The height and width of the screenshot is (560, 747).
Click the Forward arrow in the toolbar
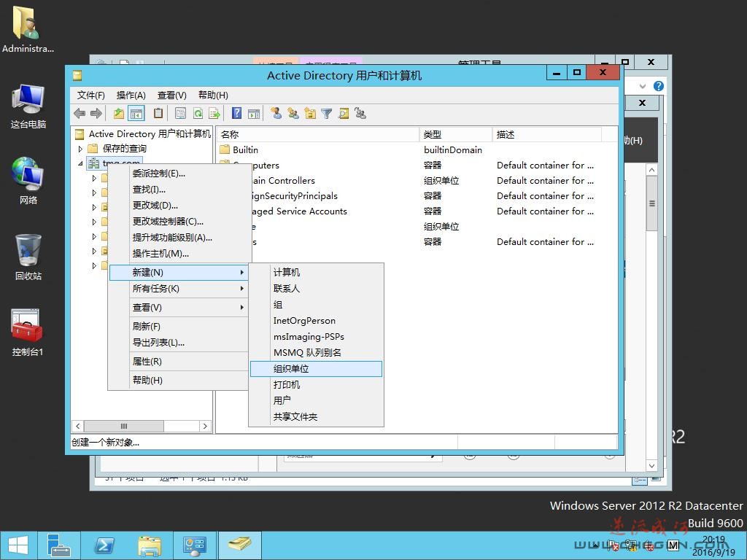[x=96, y=113]
